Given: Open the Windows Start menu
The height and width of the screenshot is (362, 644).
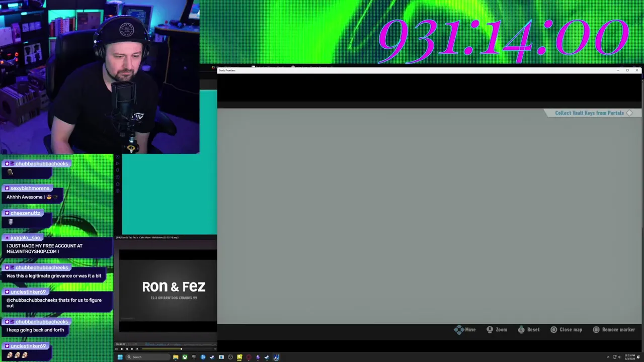Looking at the screenshot, I should click(x=120, y=357).
